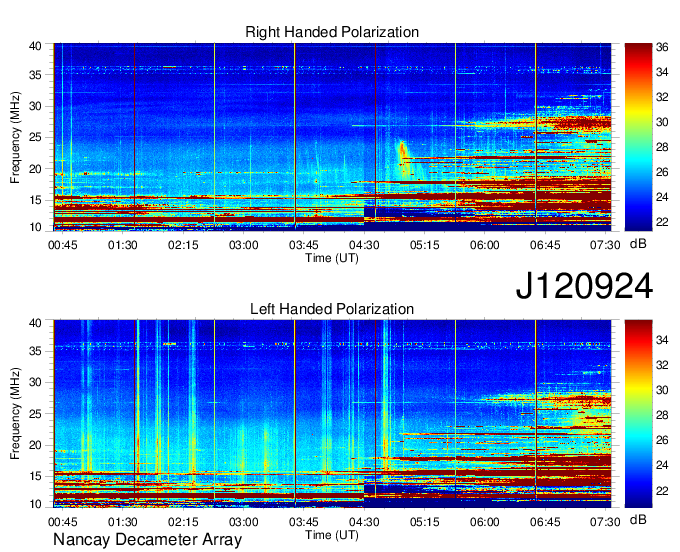This screenshot has width=680, height=552.
Task: Click the 02:15 time tick of the right-handed plot
Action: pyautogui.click(x=183, y=245)
